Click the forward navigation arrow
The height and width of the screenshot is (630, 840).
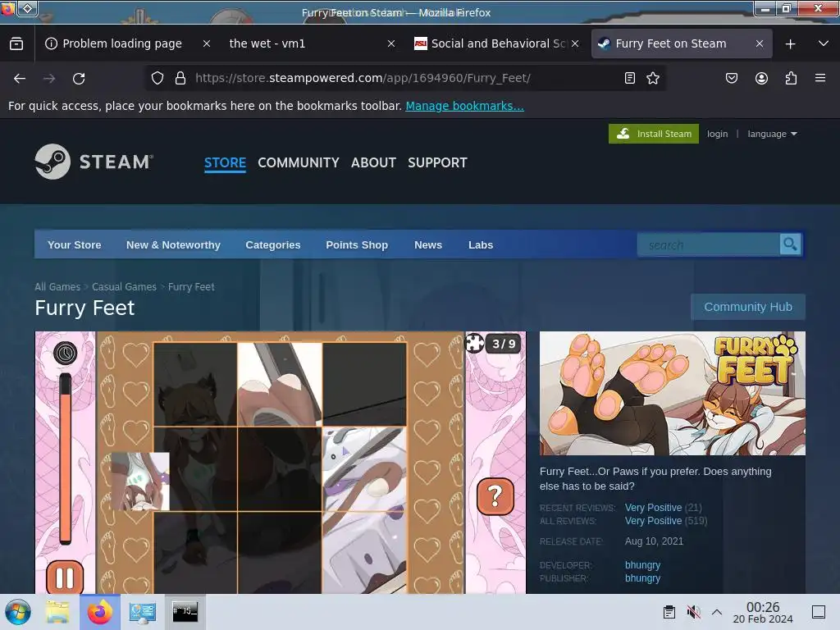pyautogui.click(x=49, y=79)
